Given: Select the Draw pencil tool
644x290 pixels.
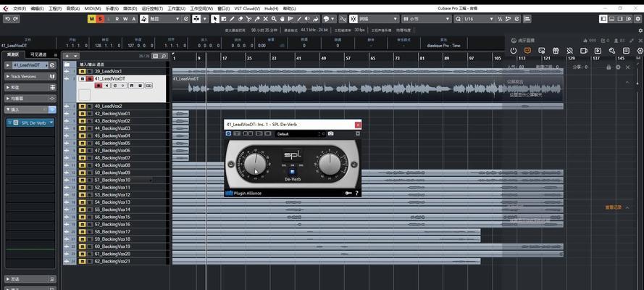Looking at the screenshot, I should [x=232, y=19].
